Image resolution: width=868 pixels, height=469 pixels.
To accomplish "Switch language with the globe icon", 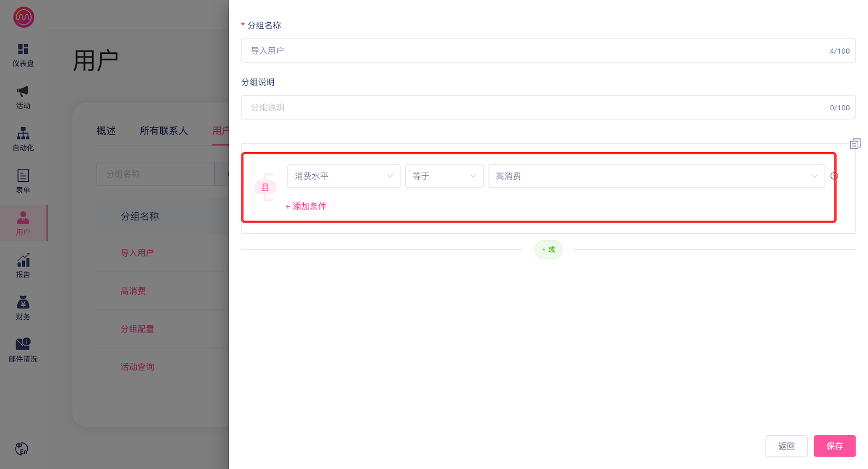I will 22,449.
